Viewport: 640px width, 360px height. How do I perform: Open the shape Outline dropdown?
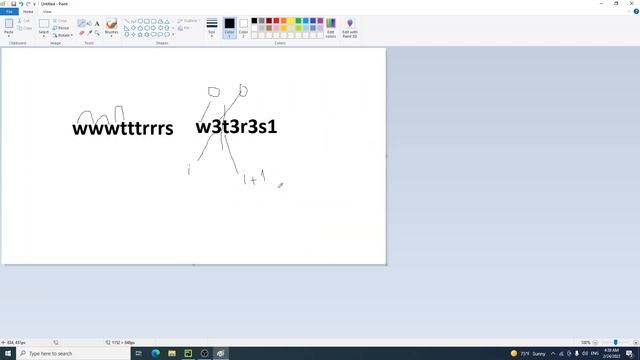pos(188,21)
